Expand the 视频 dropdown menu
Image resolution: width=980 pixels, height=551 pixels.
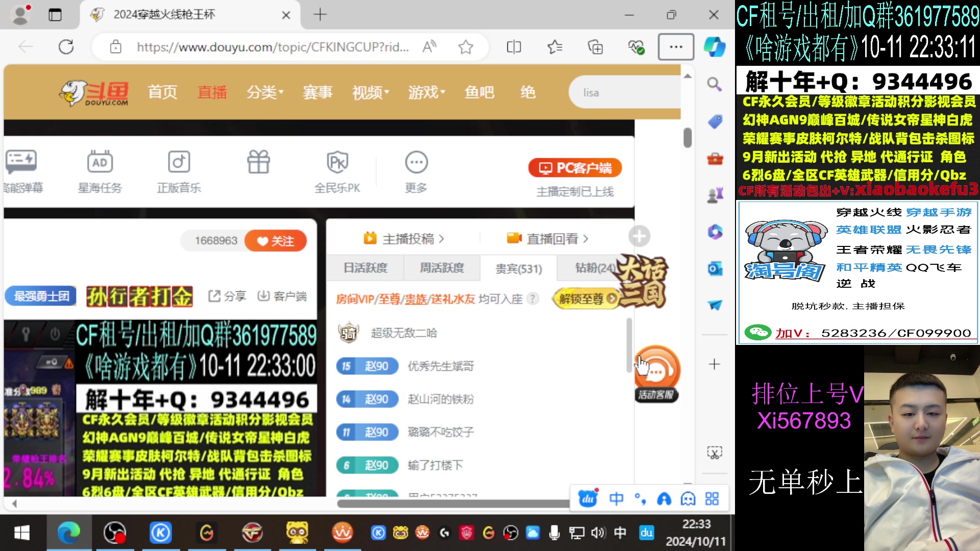(371, 92)
